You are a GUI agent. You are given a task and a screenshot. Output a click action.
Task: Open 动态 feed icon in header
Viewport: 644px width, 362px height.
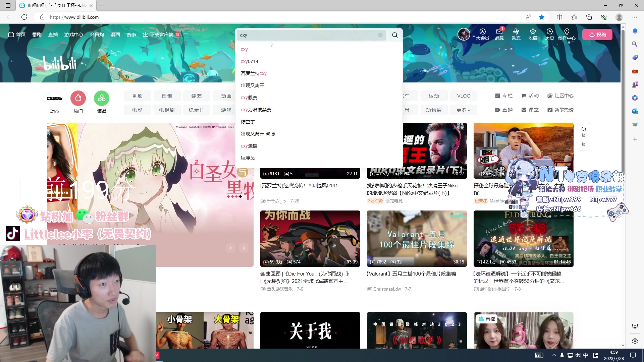516,35
